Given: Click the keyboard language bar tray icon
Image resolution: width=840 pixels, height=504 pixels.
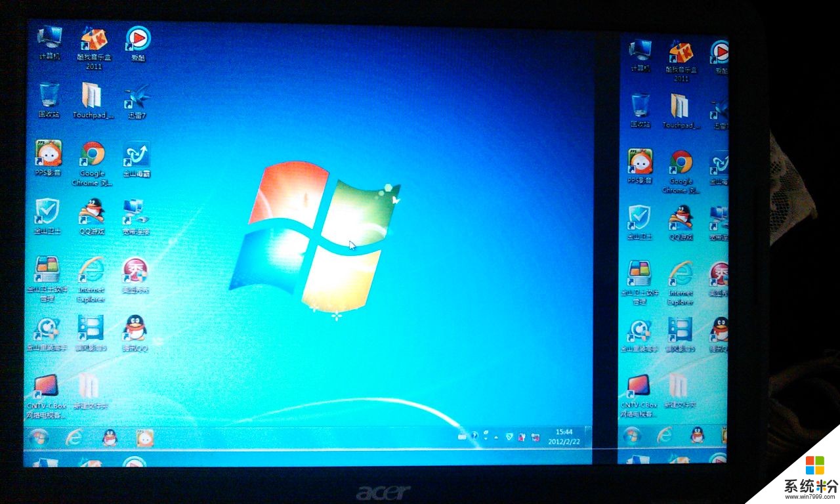Looking at the screenshot, I should point(462,436).
